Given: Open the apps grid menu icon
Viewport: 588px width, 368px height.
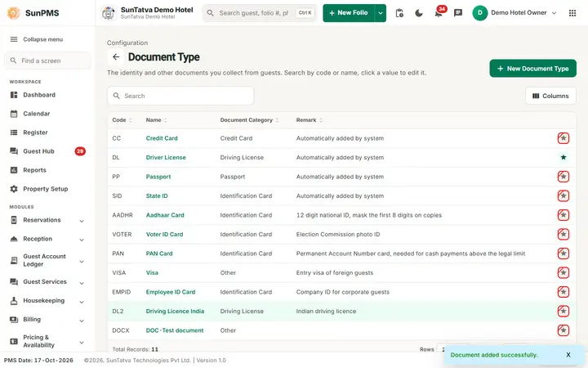Looking at the screenshot, I should point(572,13).
